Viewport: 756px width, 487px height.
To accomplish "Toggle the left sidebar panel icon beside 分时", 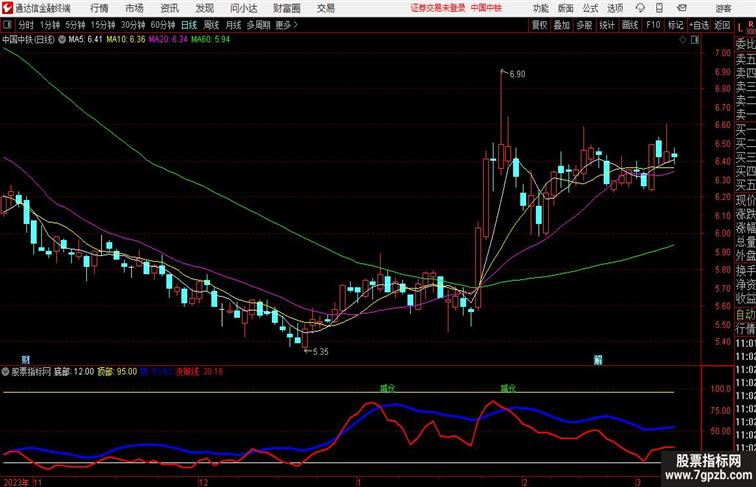I will point(7,25).
